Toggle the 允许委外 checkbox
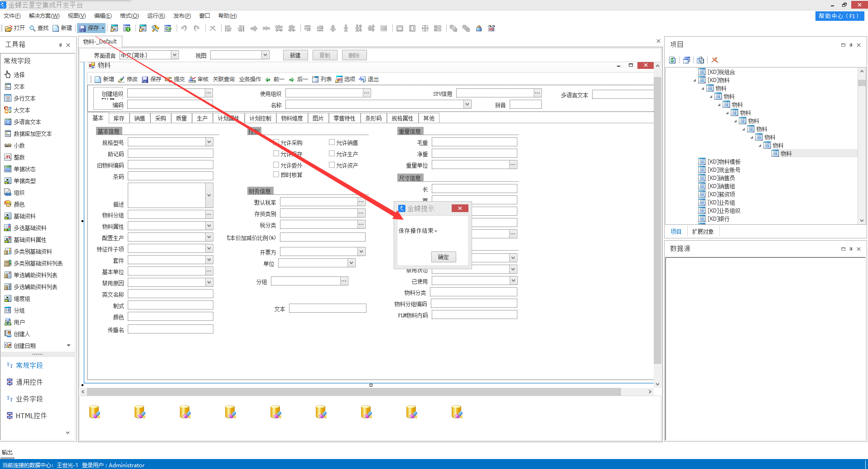The image size is (868, 469). 276,164
